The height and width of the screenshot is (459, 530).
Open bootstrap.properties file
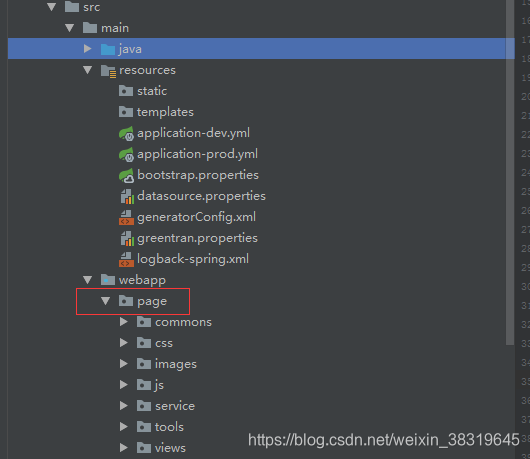tap(198, 175)
